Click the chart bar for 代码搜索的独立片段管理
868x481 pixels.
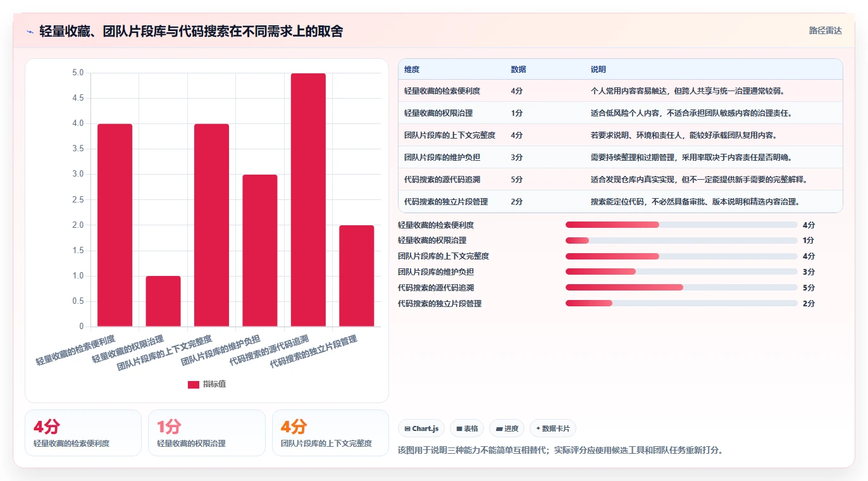tap(357, 276)
